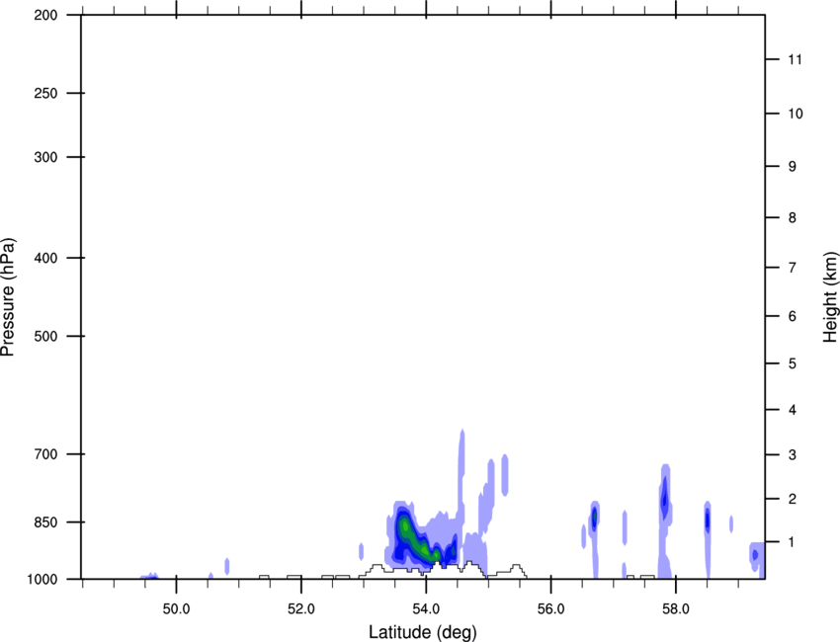This screenshot has width=840, height=642.
Task: Click latitude tick label 54.0
Action: click(x=427, y=609)
